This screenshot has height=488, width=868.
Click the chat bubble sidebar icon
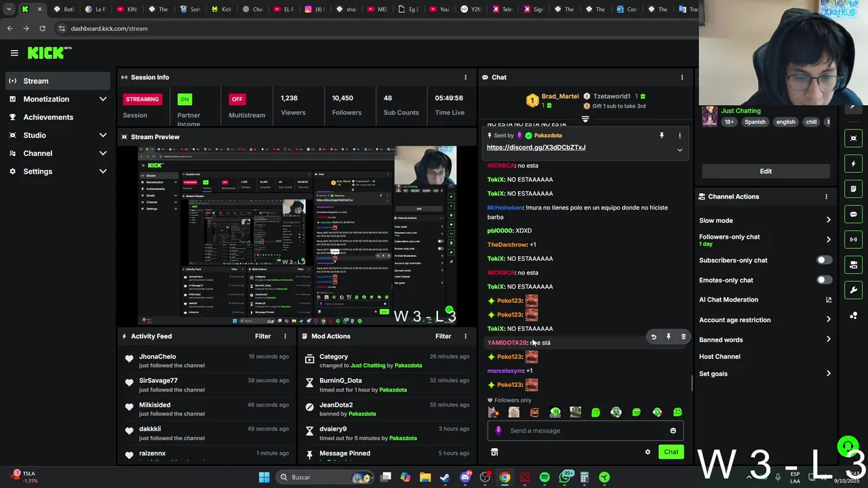pyautogui.click(x=854, y=214)
